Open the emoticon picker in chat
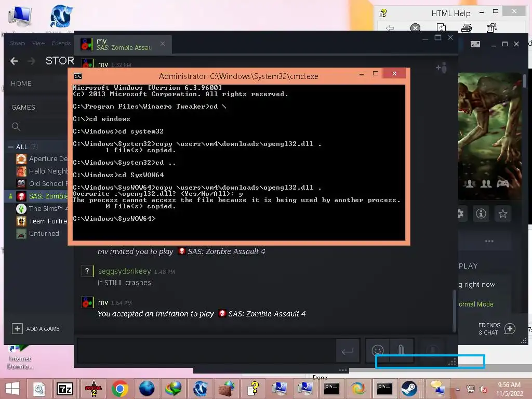 pos(377,350)
